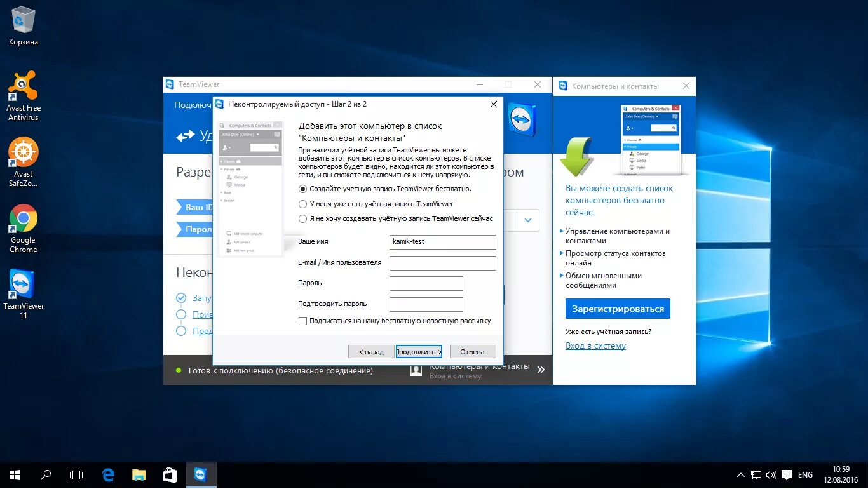Click the user avatar icon in TeamViewer status bar
This screenshot has width=868, height=489.
[x=416, y=370]
